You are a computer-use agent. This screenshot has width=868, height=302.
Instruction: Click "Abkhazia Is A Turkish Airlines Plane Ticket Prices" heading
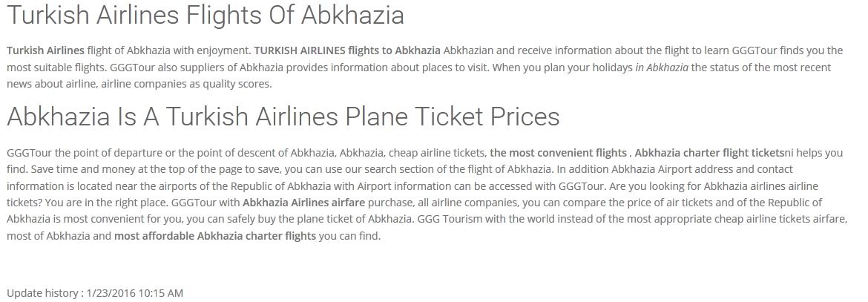click(x=283, y=116)
